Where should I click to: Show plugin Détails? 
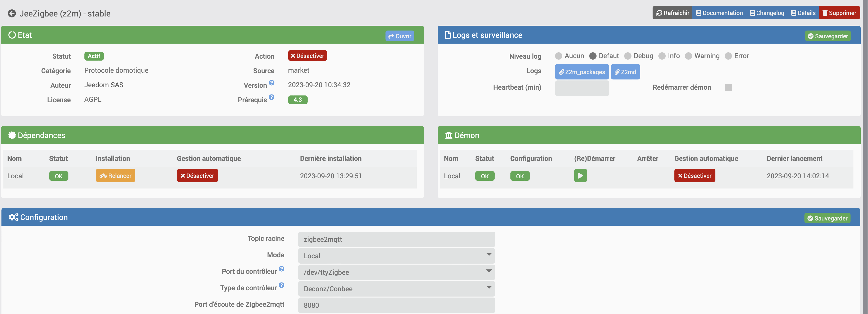coord(803,13)
